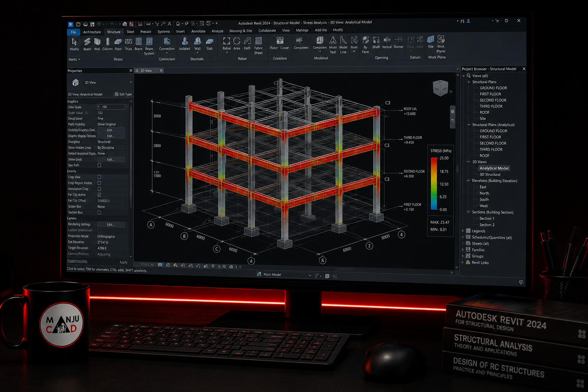The image size is (588, 392).
Task: Enable the Crop View checkbox
Action: pyautogui.click(x=99, y=177)
